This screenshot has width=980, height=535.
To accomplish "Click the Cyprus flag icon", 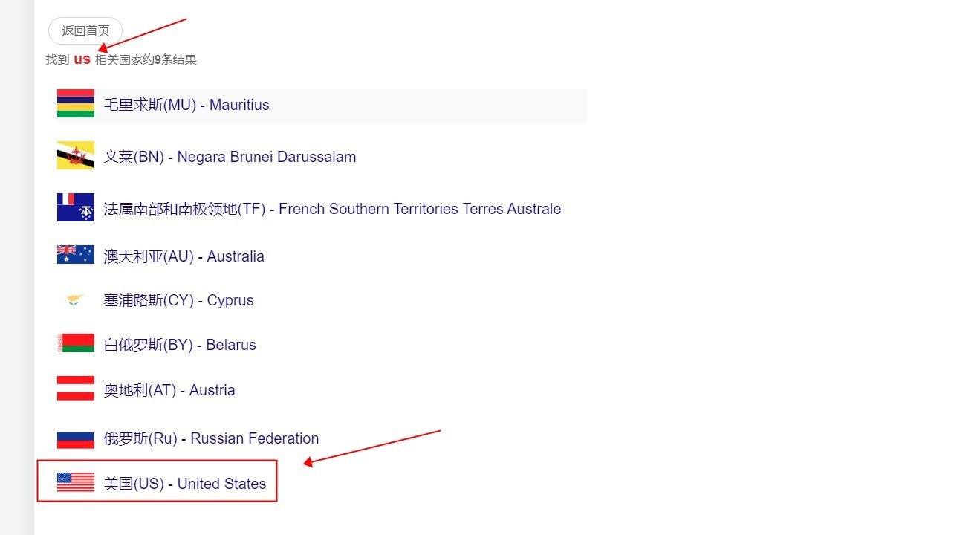I will 76,300.
